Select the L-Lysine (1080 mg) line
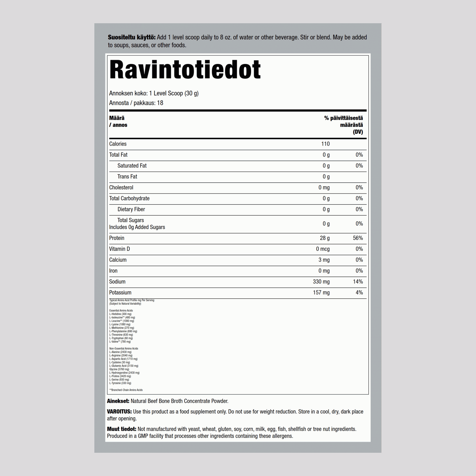 120,324
